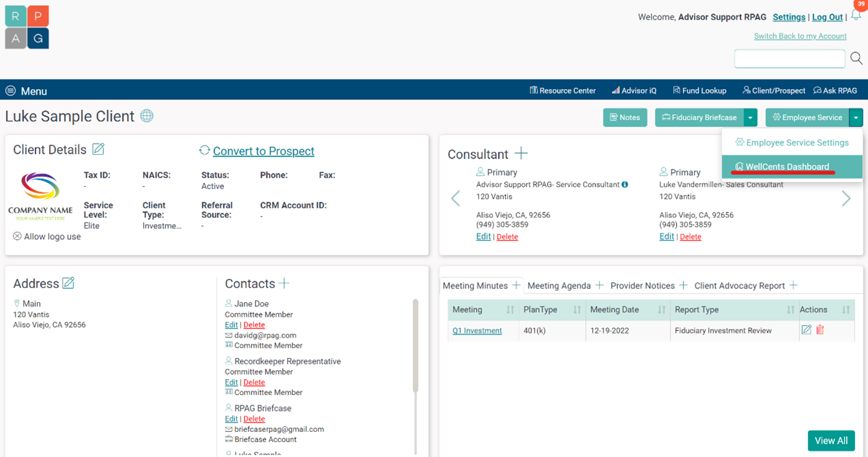Open the Q1 Investment meeting link
The width and height of the screenshot is (868, 457).
point(477,330)
